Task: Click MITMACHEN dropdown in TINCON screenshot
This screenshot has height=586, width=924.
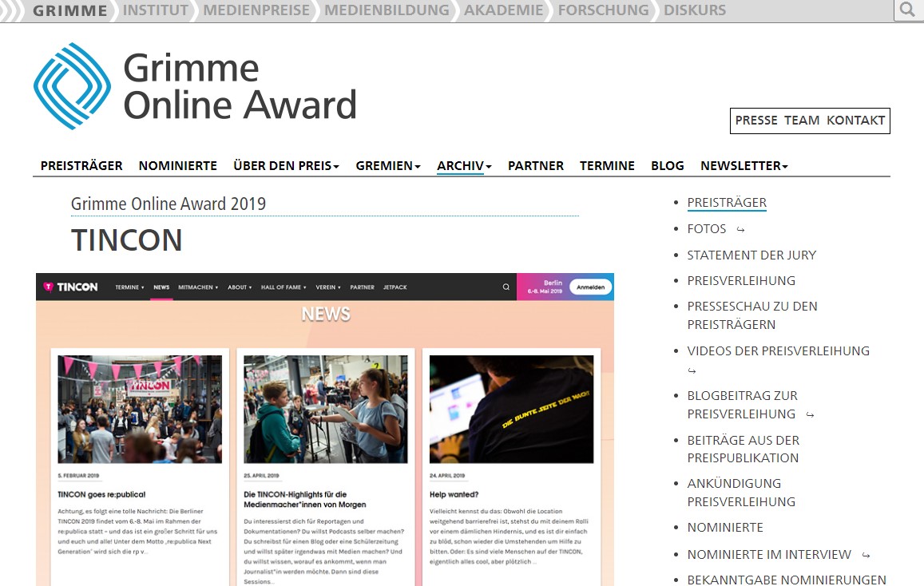Action: click(198, 287)
